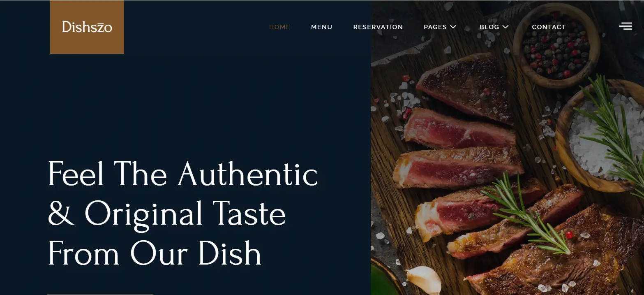The width and height of the screenshot is (644, 295).
Task: Click the coarse salt bowl in image
Action: coord(599,136)
